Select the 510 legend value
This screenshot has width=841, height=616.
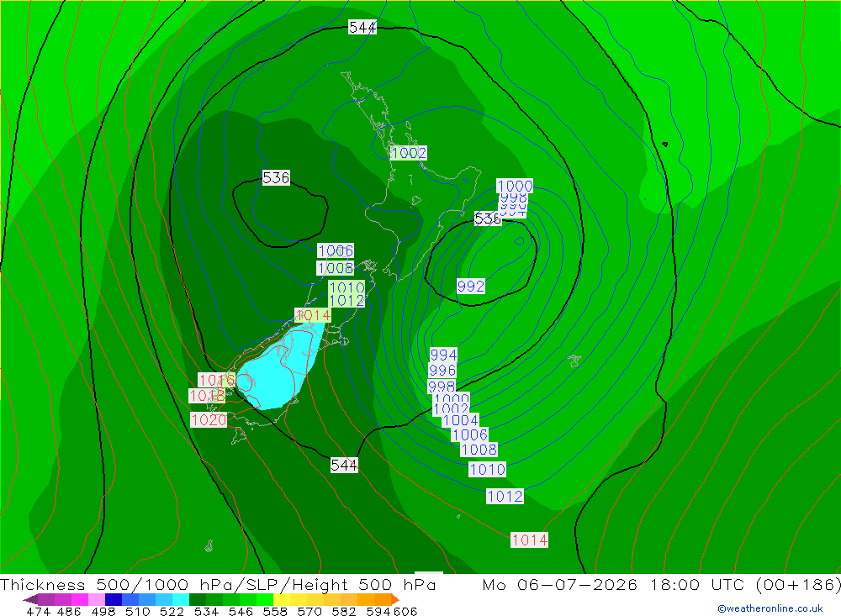click(137, 611)
